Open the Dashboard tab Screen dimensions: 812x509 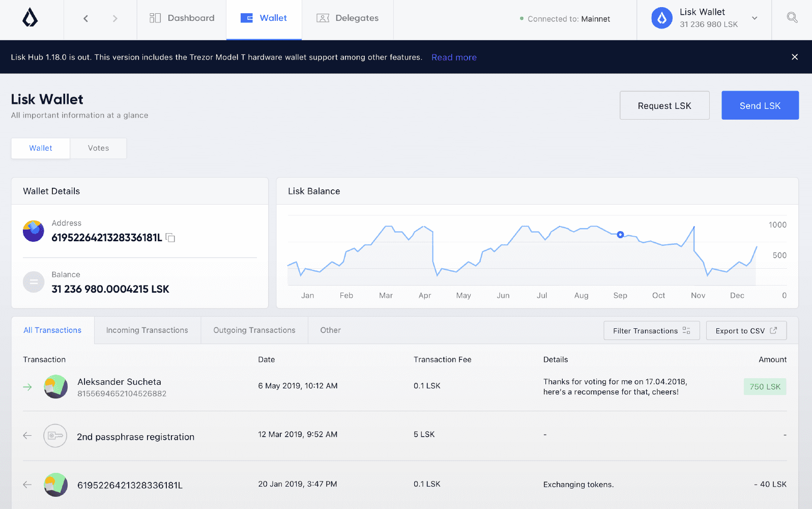coord(182,18)
